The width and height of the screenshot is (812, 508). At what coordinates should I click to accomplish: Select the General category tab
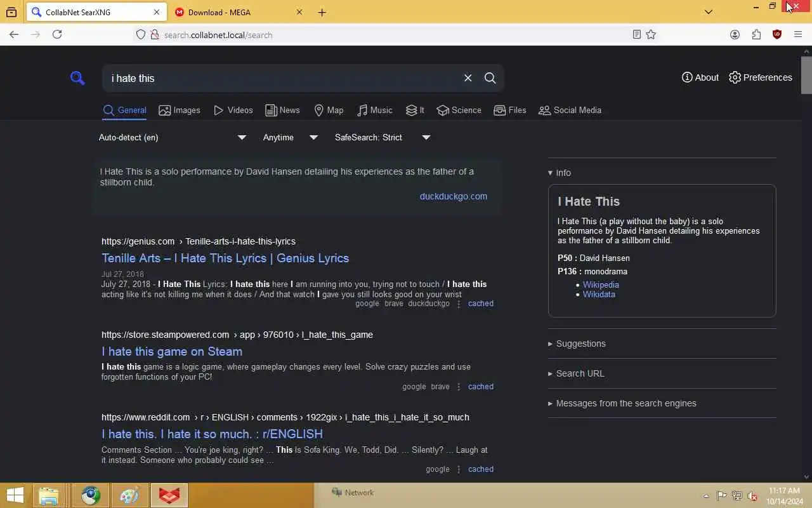pyautogui.click(x=125, y=110)
